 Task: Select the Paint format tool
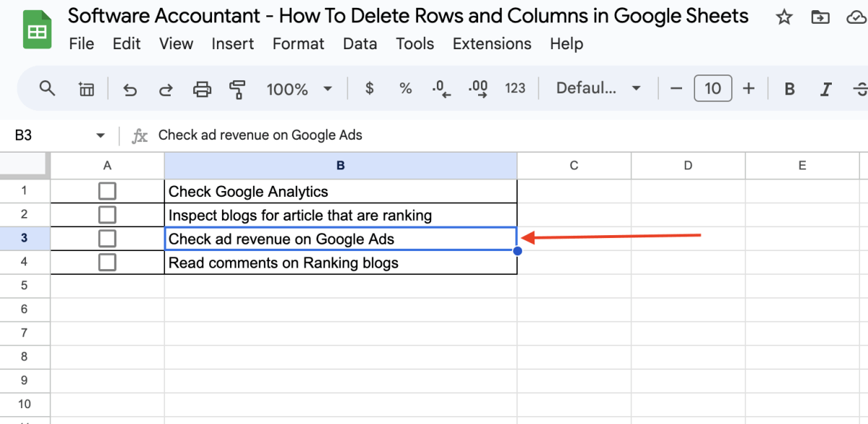pos(237,88)
